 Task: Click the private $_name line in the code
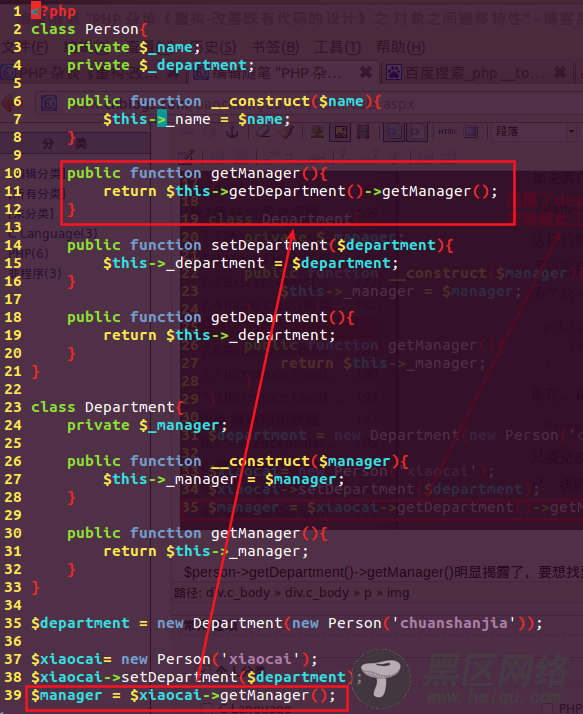pyautogui.click(x=133, y=47)
